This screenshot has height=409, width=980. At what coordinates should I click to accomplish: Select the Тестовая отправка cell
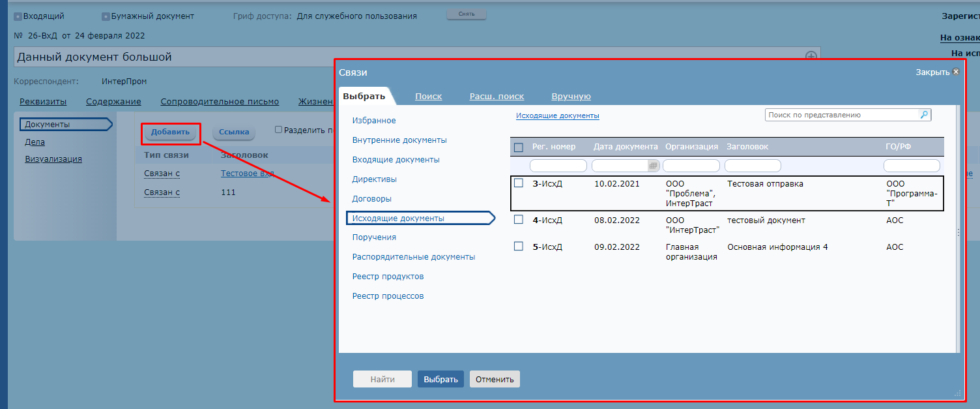click(x=765, y=184)
